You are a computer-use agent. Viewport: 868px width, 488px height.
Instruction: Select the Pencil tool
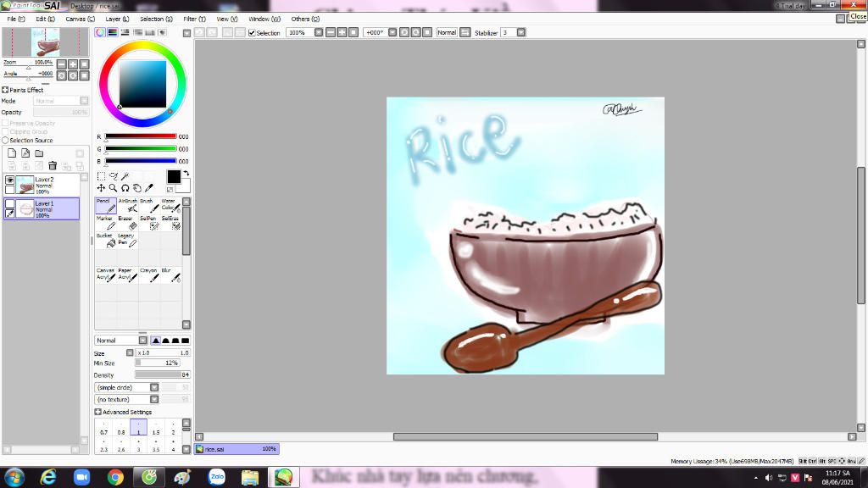click(106, 205)
